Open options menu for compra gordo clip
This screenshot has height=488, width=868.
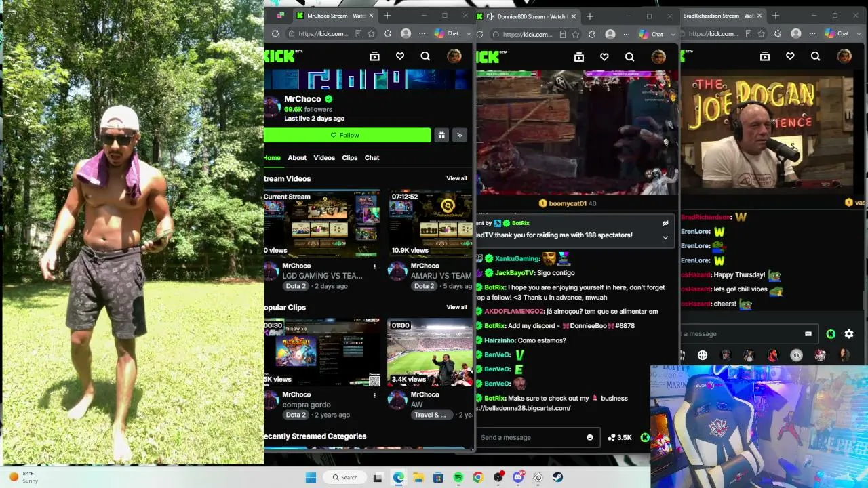coord(374,395)
